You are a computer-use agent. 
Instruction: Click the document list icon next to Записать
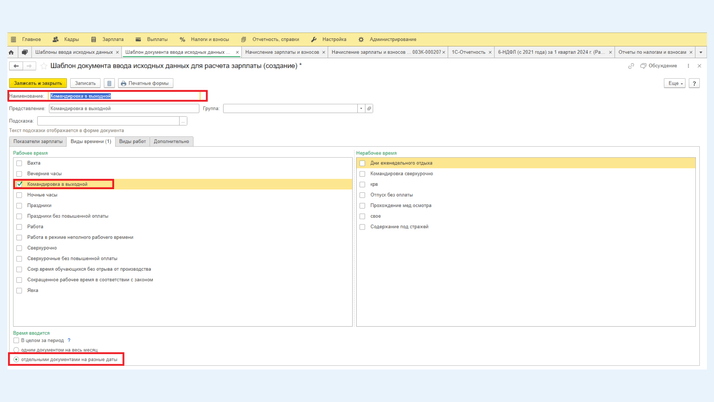click(109, 83)
